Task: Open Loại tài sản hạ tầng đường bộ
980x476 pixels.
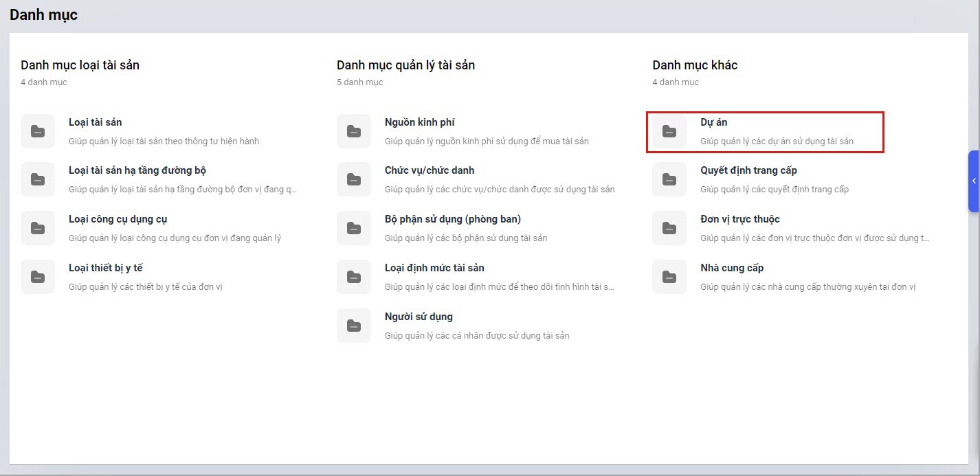Action: (x=137, y=170)
